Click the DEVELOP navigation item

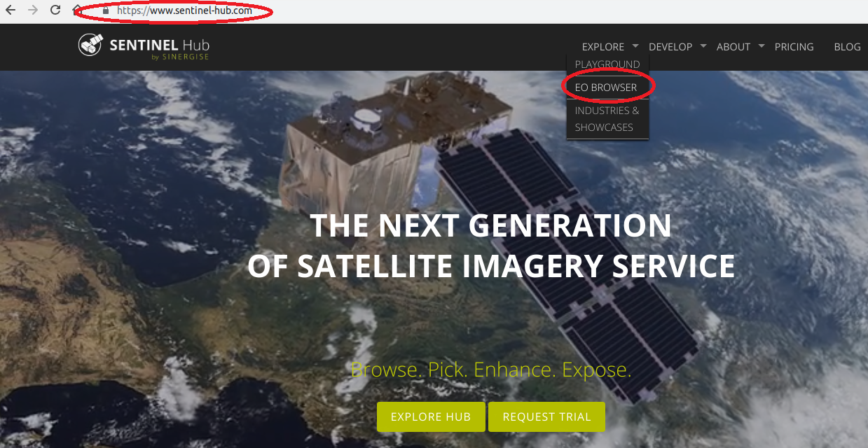(670, 47)
